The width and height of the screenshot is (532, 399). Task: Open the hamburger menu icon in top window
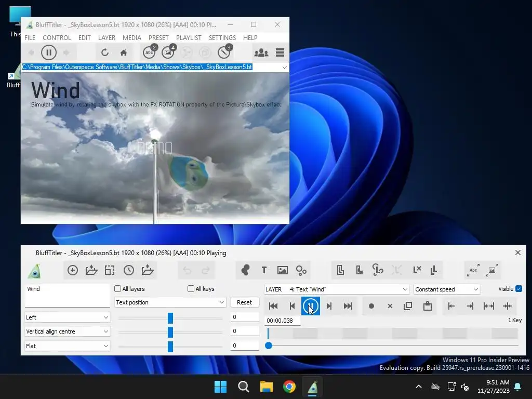click(x=280, y=52)
